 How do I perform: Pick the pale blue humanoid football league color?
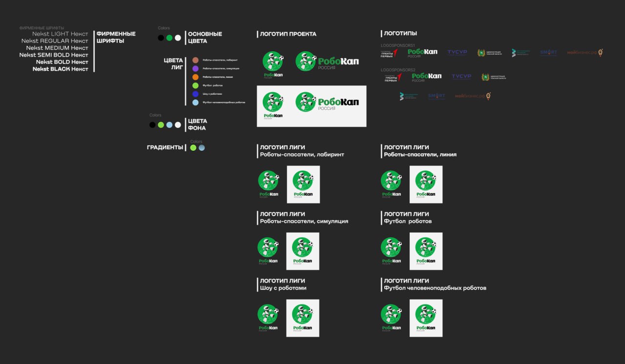pos(195,102)
